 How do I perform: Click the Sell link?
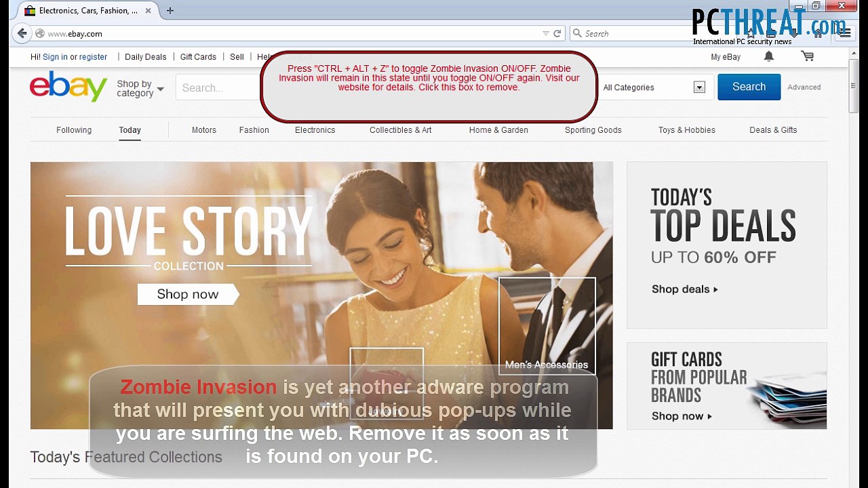(x=237, y=57)
